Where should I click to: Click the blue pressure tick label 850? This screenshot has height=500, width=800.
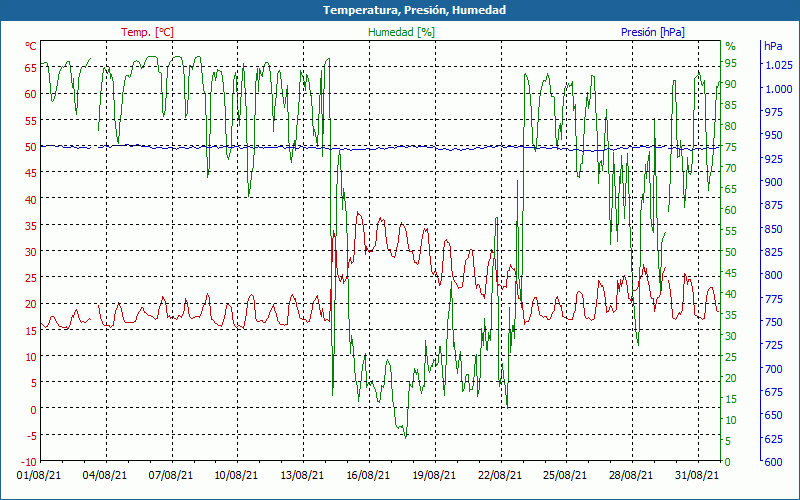[x=773, y=229]
